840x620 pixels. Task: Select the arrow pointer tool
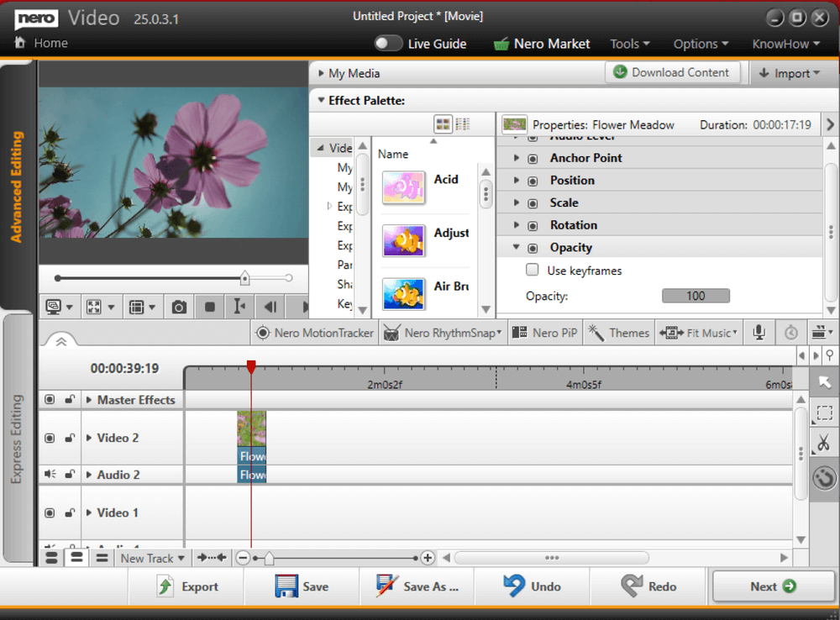[x=825, y=382]
